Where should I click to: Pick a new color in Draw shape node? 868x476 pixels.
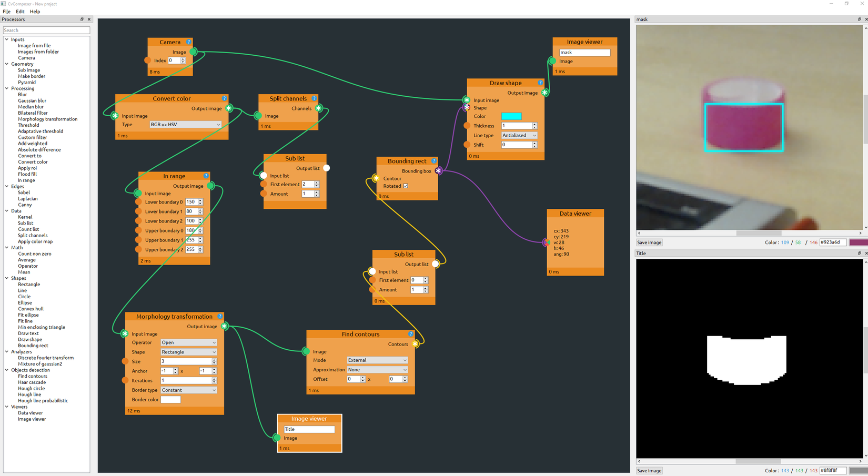[511, 116]
